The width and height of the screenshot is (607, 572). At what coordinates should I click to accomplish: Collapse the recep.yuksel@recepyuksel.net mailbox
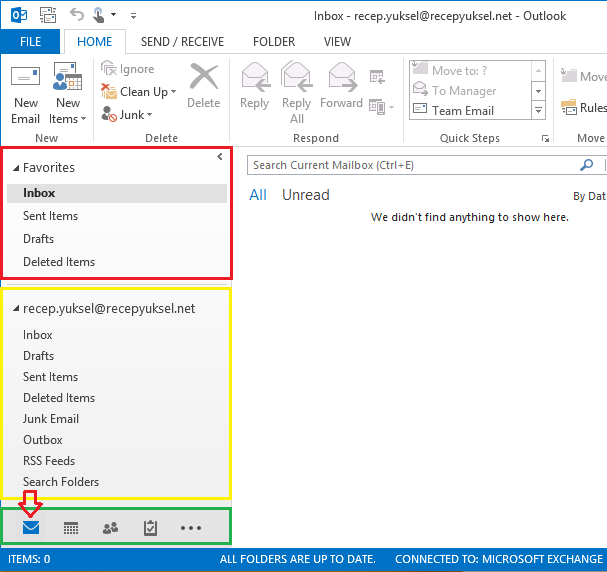click(15, 308)
